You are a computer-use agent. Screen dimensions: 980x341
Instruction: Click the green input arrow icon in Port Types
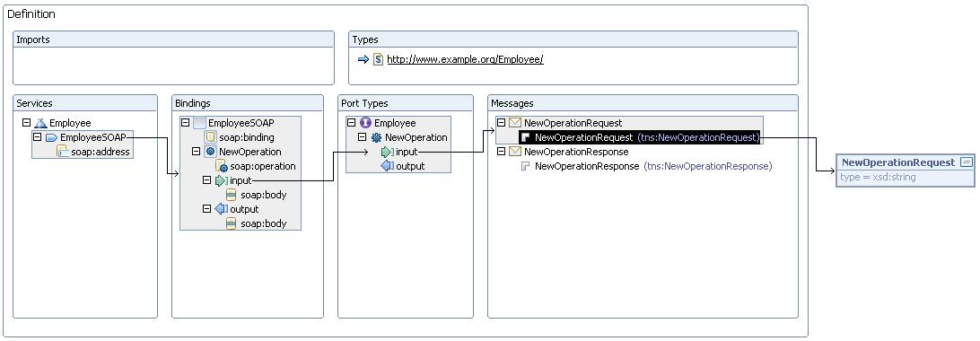pyautogui.click(x=387, y=152)
